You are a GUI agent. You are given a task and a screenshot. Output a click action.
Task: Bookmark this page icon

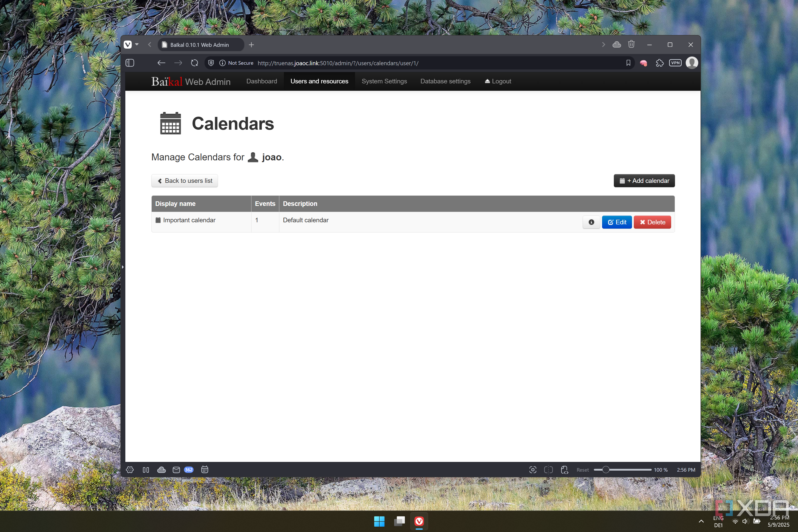628,63
